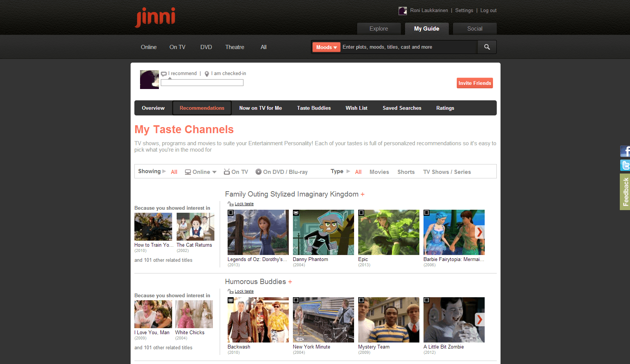Click badge icon on New York Minute poster
This screenshot has width=630, height=364.
pos(296,300)
